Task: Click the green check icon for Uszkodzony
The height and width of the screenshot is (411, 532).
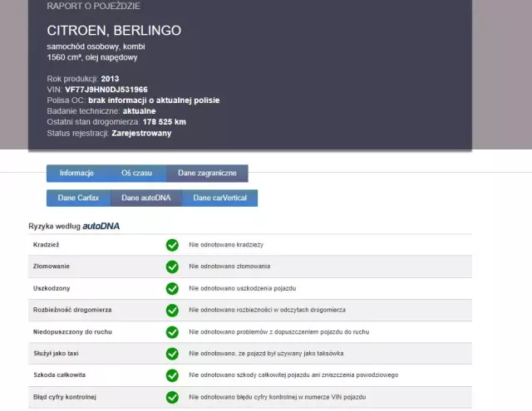Action: [172, 288]
